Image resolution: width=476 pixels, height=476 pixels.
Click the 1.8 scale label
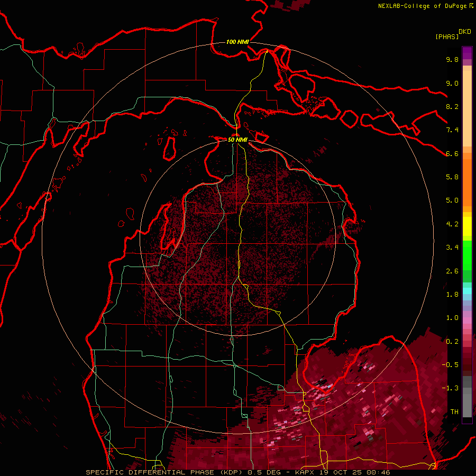pos(452,295)
